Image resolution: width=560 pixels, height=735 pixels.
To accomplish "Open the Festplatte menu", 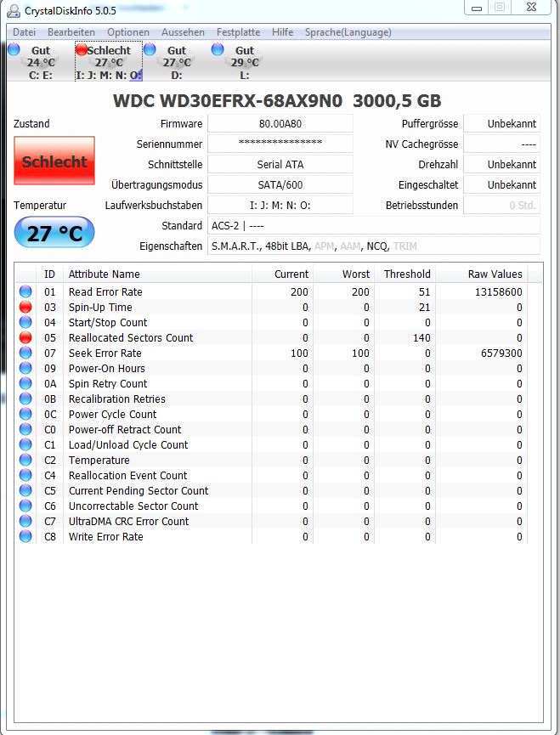I will click(238, 32).
